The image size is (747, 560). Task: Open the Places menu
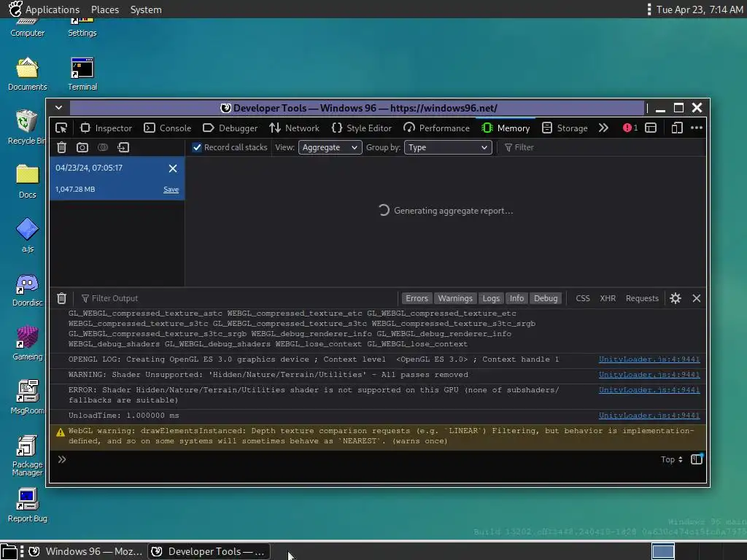pos(105,9)
